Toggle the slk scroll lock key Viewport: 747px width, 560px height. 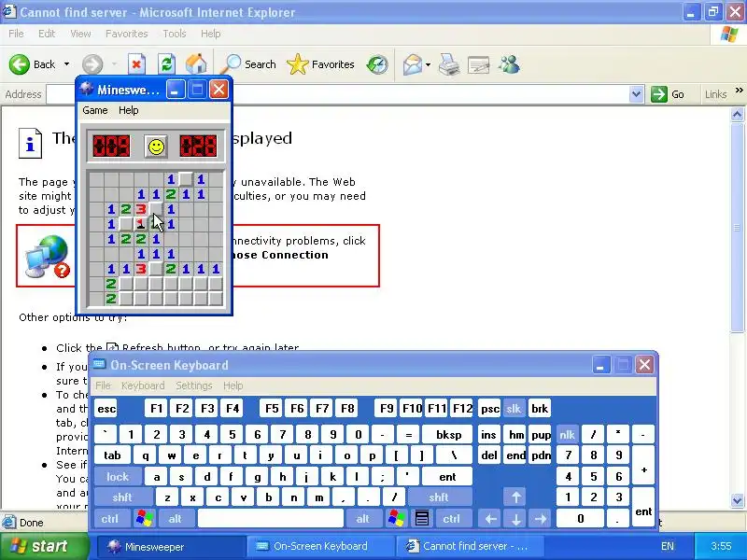(514, 409)
